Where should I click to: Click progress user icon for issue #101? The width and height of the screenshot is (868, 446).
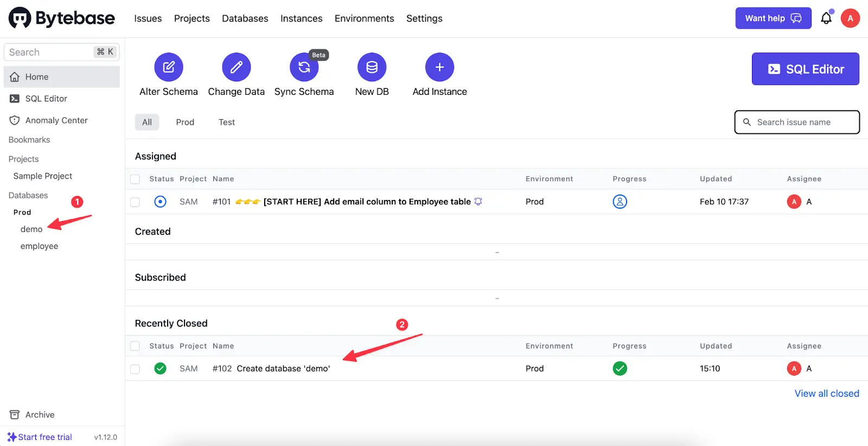point(620,202)
